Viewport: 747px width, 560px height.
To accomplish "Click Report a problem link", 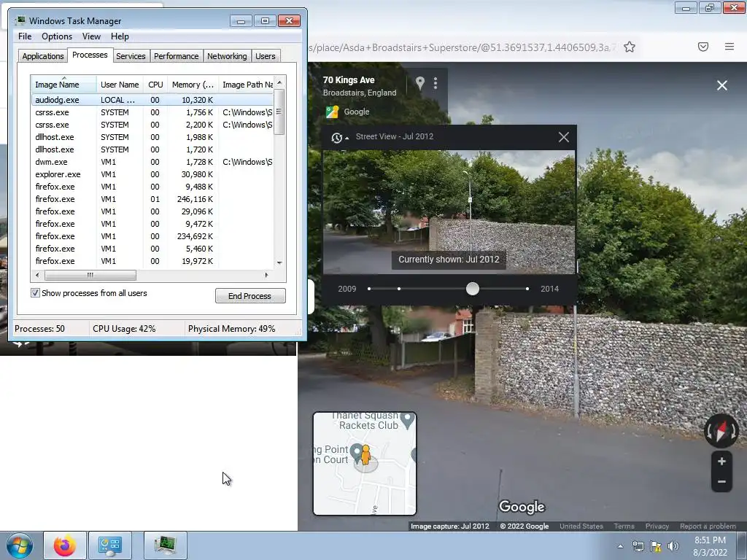I will click(708, 526).
